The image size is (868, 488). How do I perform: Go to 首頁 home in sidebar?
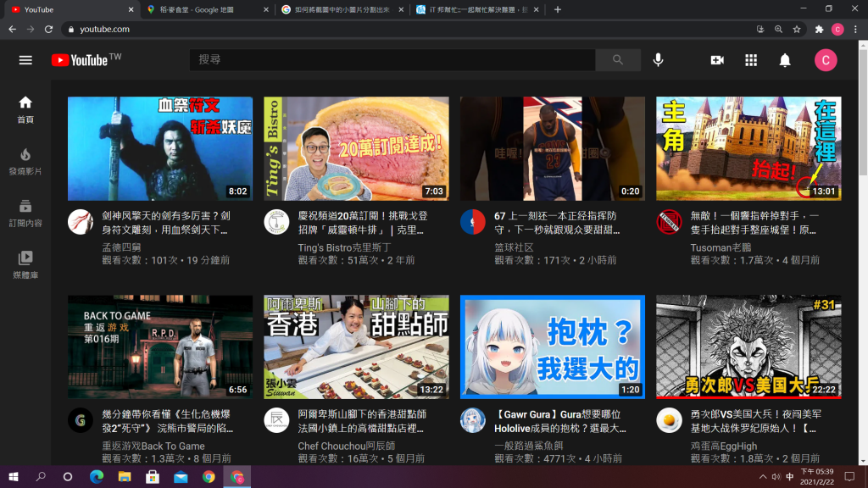click(x=25, y=109)
